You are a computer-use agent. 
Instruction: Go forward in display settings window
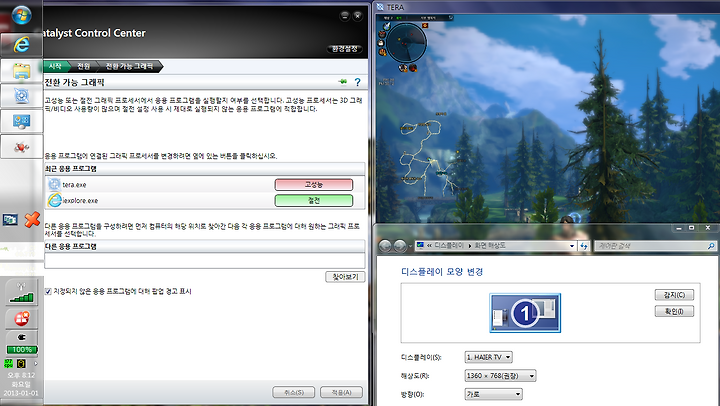point(400,246)
